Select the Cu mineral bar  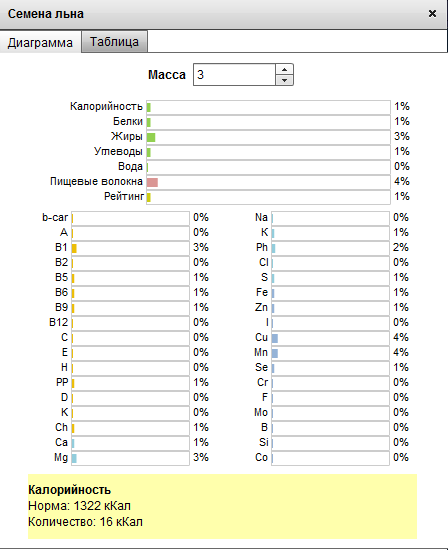point(330,338)
